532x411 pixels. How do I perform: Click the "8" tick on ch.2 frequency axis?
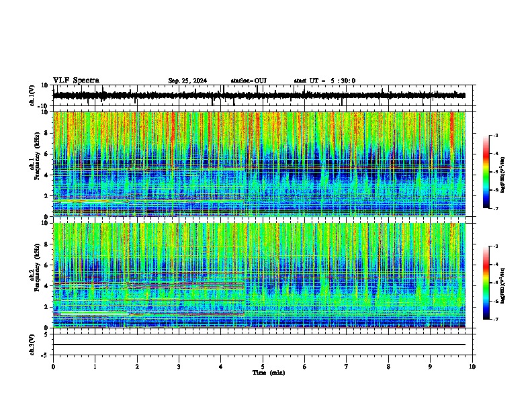coord(47,244)
